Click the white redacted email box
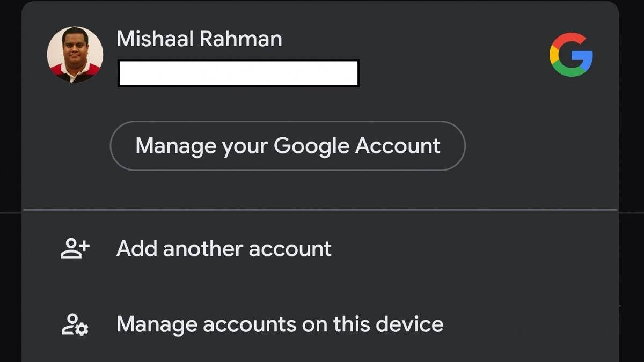Screen dimensions: 644x362 pos(238,73)
